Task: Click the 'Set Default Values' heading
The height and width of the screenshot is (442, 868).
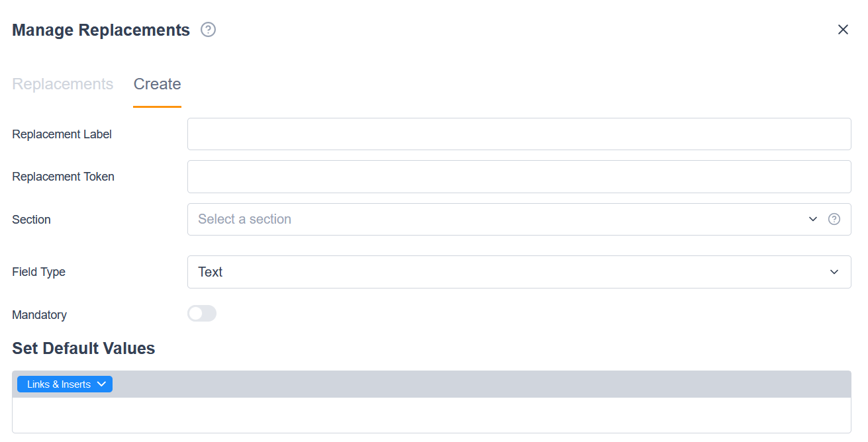Action: click(x=83, y=348)
